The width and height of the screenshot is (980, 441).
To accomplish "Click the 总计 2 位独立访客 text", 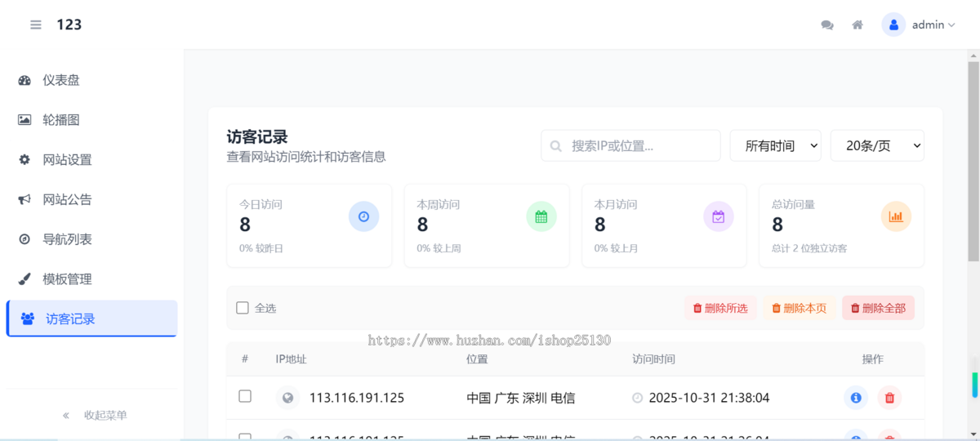I will pyautogui.click(x=809, y=248).
